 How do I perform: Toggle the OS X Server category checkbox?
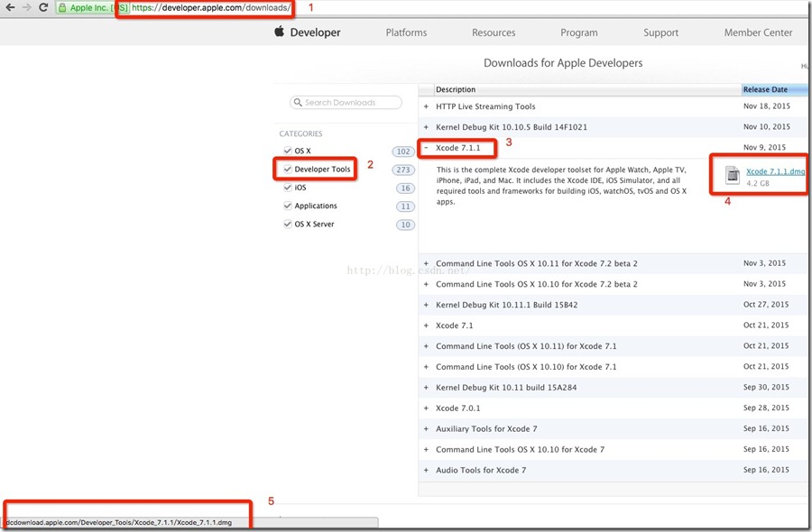[x=288, y=225]
